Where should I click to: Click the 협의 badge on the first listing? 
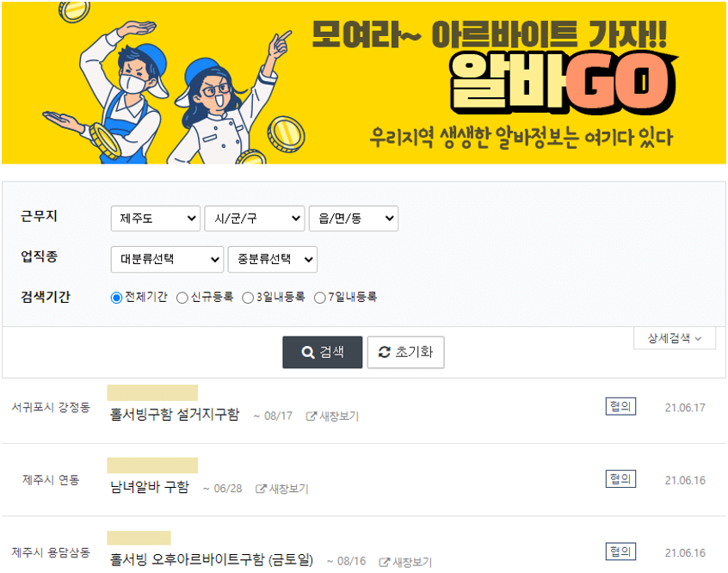pos(620,406)
